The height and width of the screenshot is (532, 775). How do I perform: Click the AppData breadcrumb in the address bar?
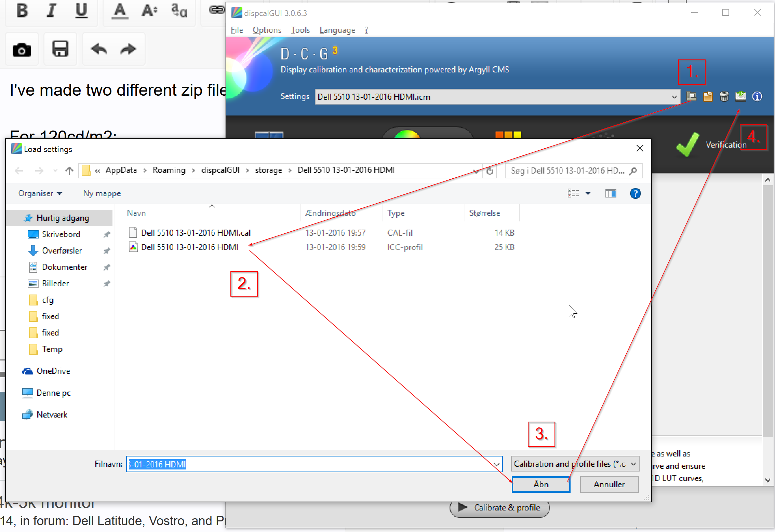(121, 170)
